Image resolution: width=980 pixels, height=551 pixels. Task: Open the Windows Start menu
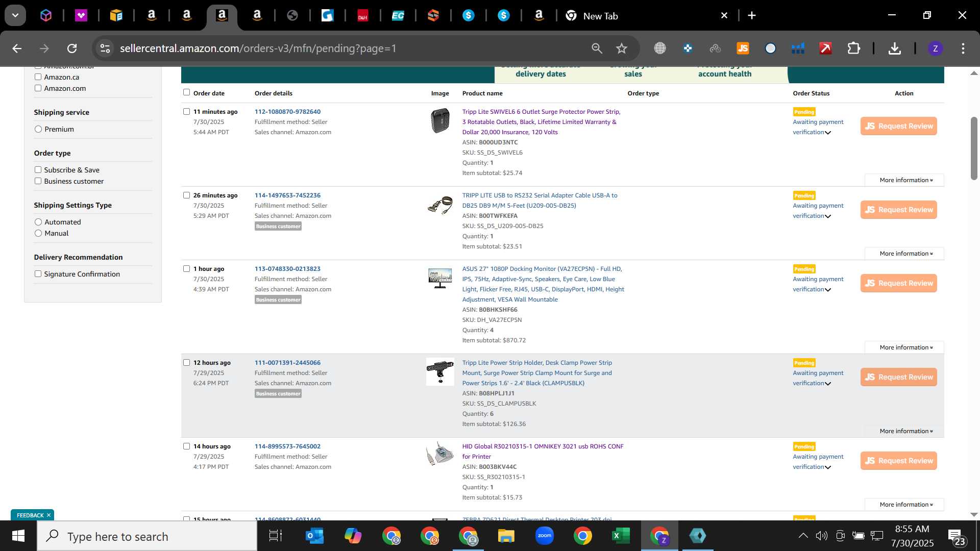(x=18, y=536)
